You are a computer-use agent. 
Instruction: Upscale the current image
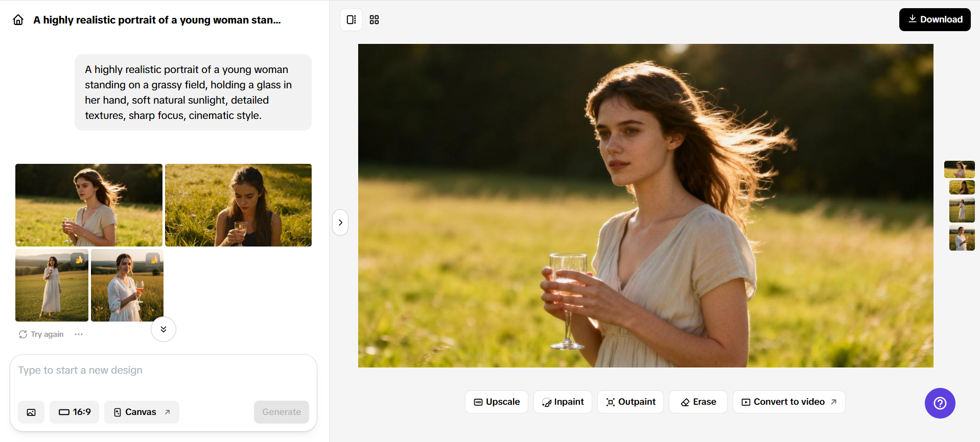[x=497, y=402]
